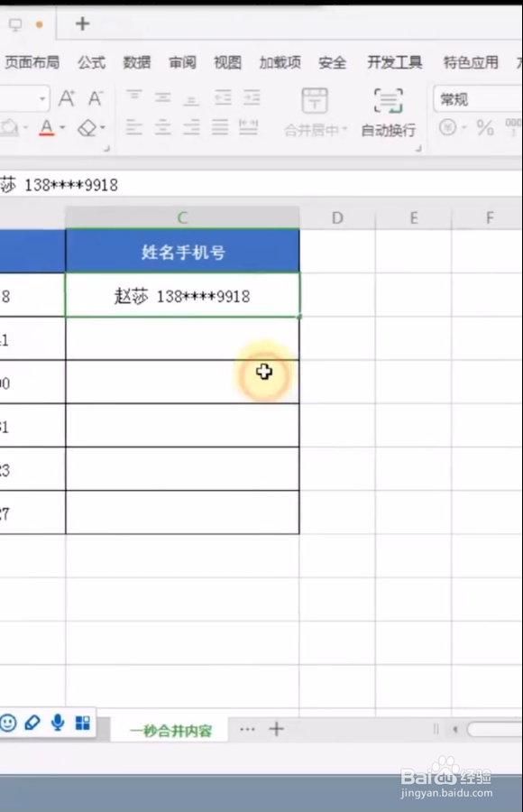Align text to vertical middle
523x812 pixels.
coord(162,97)
